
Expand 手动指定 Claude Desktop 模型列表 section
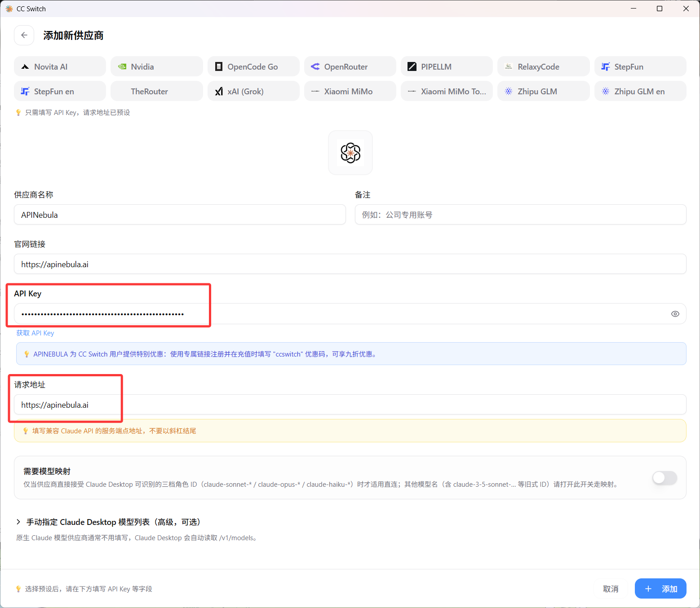(108, 522)
